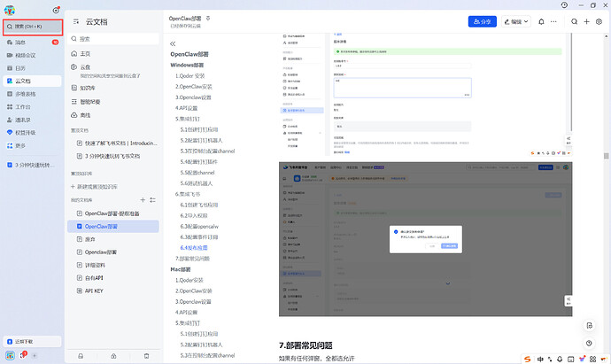Click the user avatar at top left
The image size is (611, 364).
coord(9,11)
